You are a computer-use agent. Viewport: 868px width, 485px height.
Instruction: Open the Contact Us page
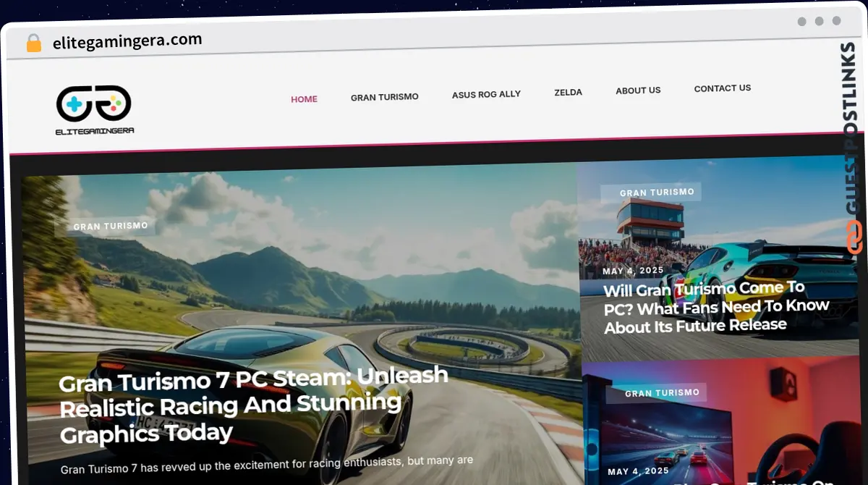click(x=723, y=88)
